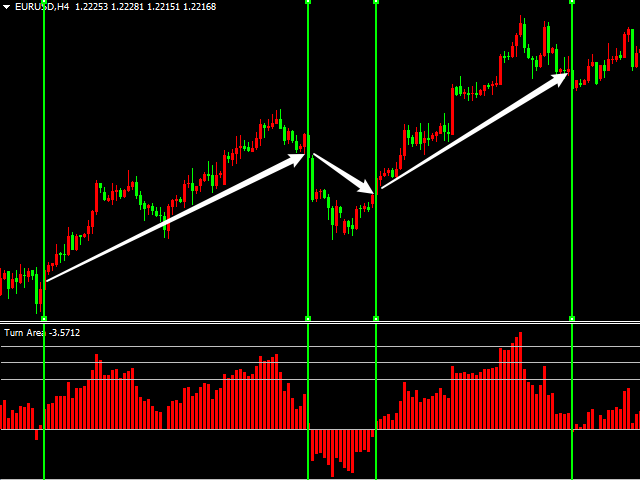Select top handle of third green vertical line

click(x=376, y=2)
